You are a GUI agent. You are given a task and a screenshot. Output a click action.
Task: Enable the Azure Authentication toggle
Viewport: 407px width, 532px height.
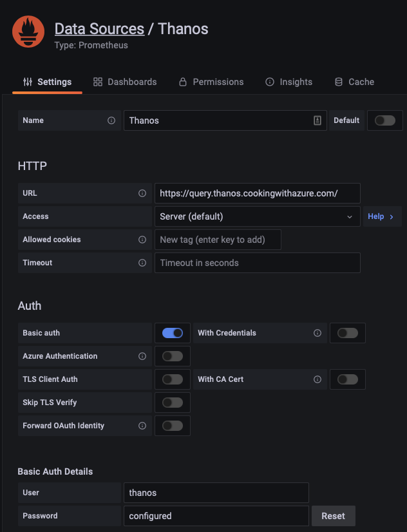point(173,356)
